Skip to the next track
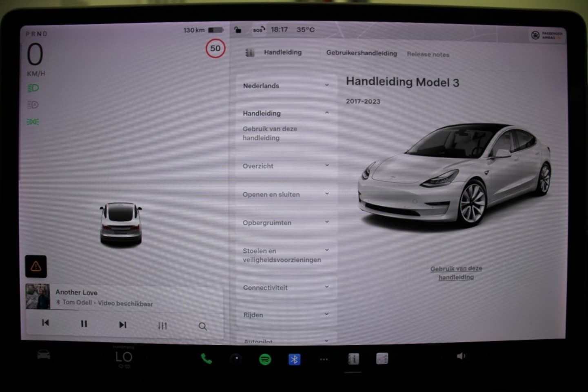588x392 pixels. (x=122, y=324)
